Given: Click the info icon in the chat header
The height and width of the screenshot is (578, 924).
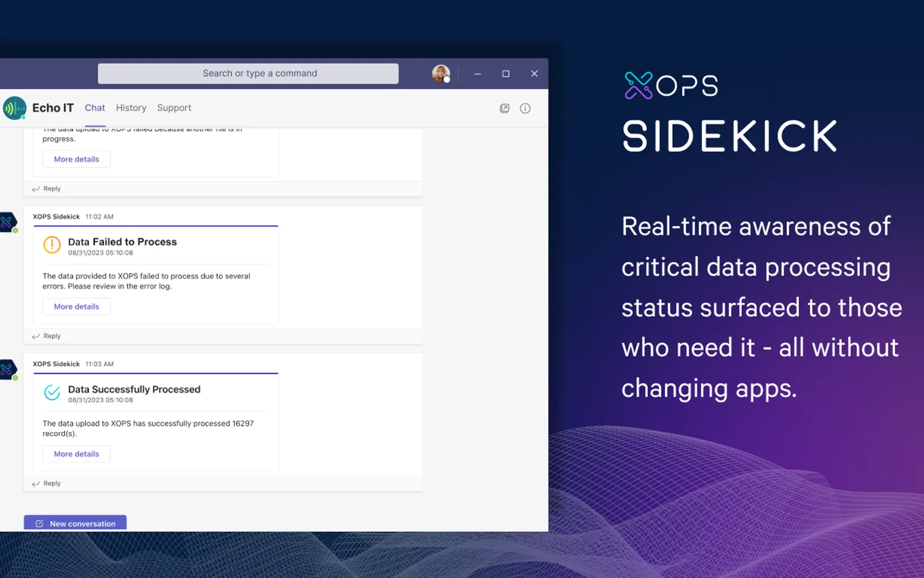Looking at the screenshot, I should [525, 108].
